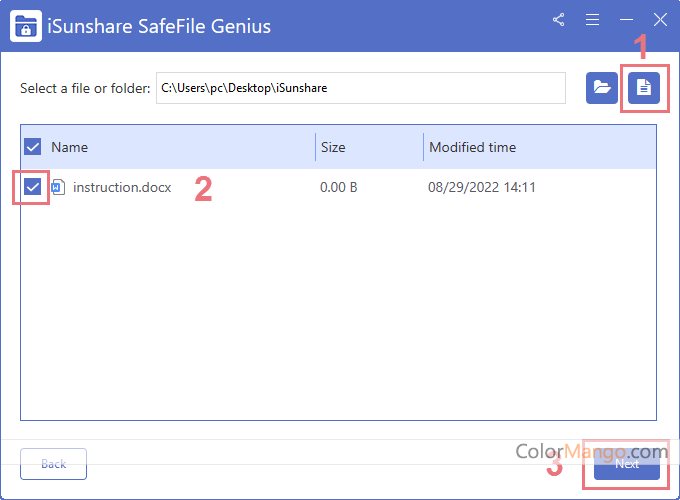Click the 0.00 B size value
This screenshot has height=500, width=680.
click(339, 187)
